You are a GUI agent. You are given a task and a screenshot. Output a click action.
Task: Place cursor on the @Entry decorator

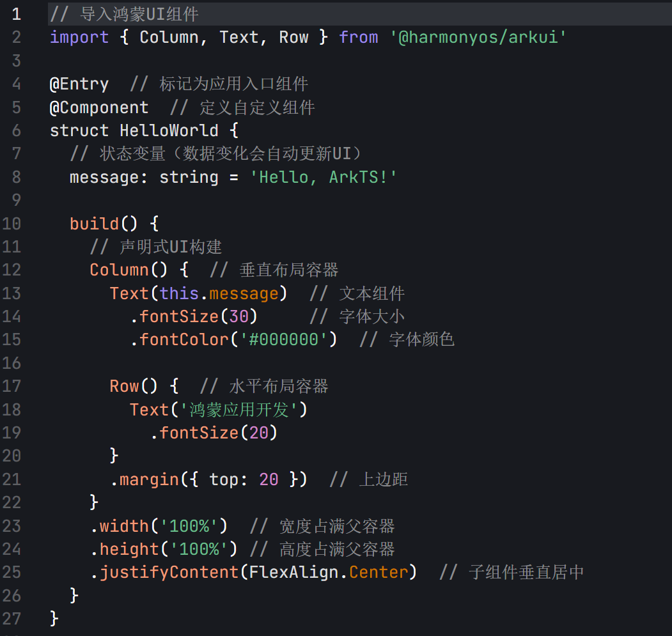(x=79, y=84)
